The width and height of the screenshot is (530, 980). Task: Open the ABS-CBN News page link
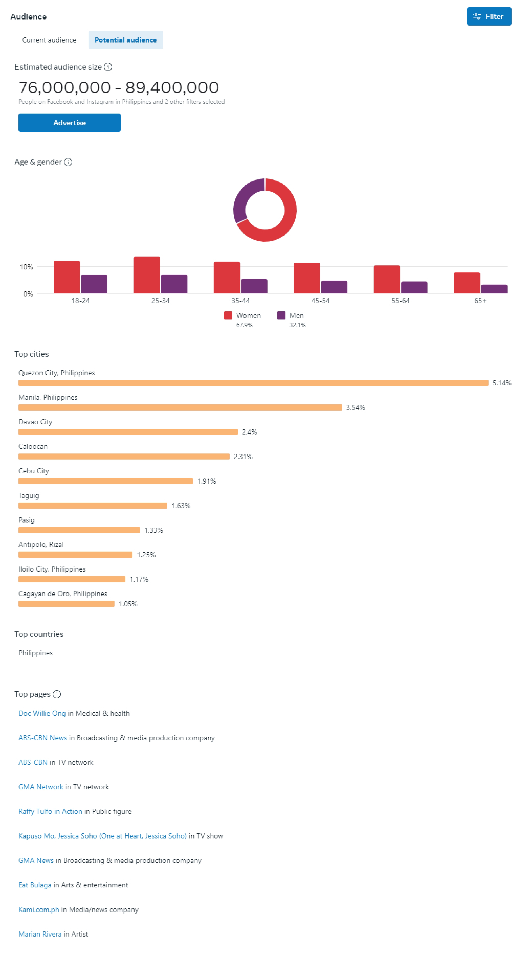43,738
